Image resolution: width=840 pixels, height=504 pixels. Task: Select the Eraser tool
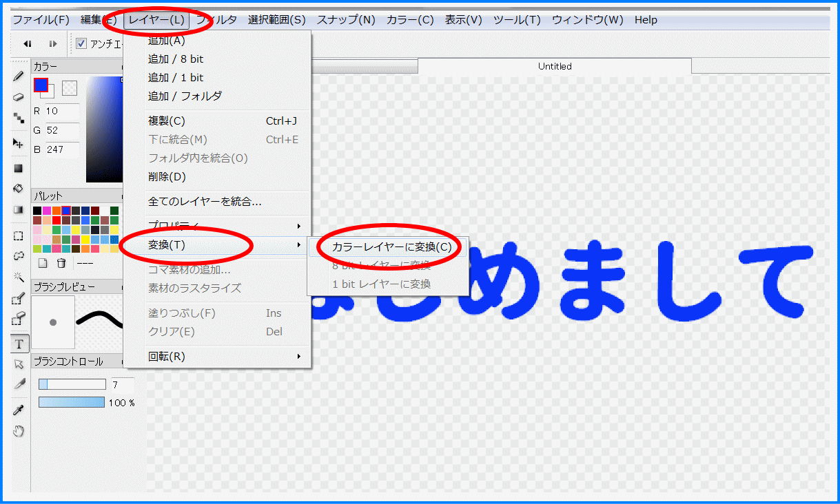(19, 97)
